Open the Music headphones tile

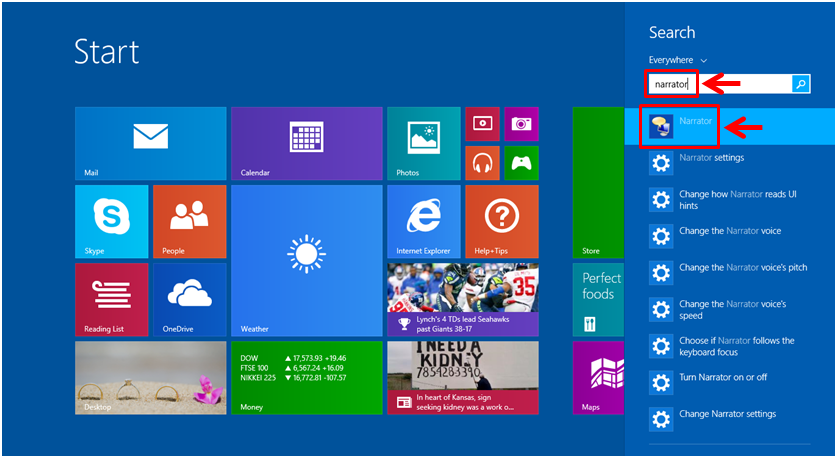point(483,163)
